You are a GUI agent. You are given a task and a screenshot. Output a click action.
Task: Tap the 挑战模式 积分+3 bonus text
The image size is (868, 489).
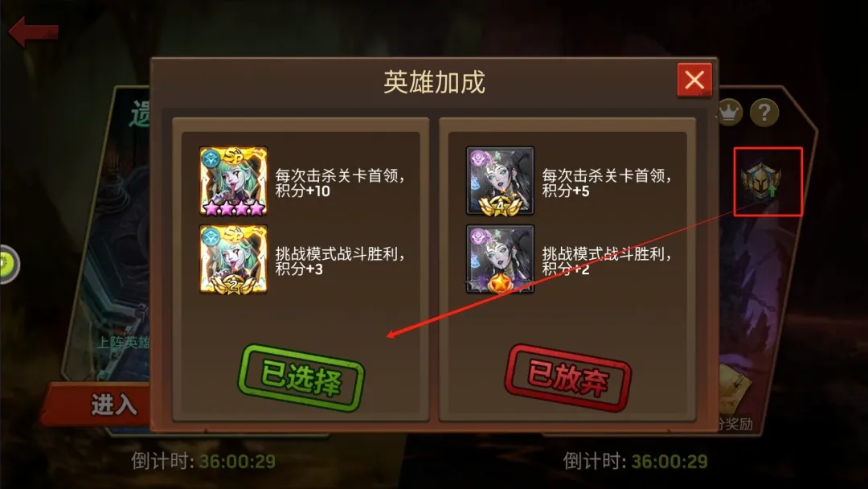click(340, 261)
